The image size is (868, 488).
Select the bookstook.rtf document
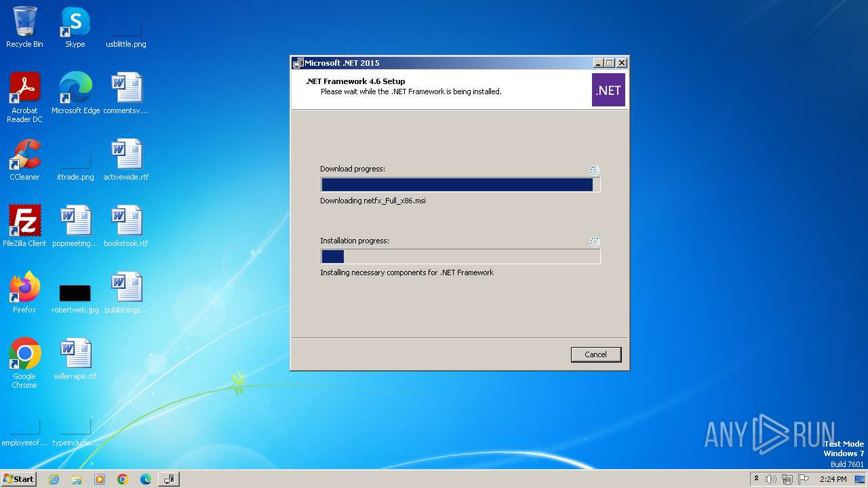coord(126,227)
